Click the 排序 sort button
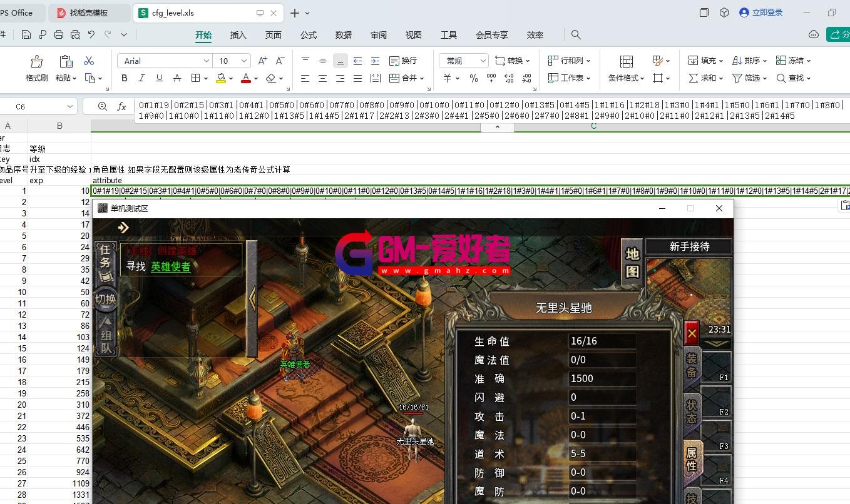Image resolution: width=850 pixels, height=504 pixels. [749, 61]
